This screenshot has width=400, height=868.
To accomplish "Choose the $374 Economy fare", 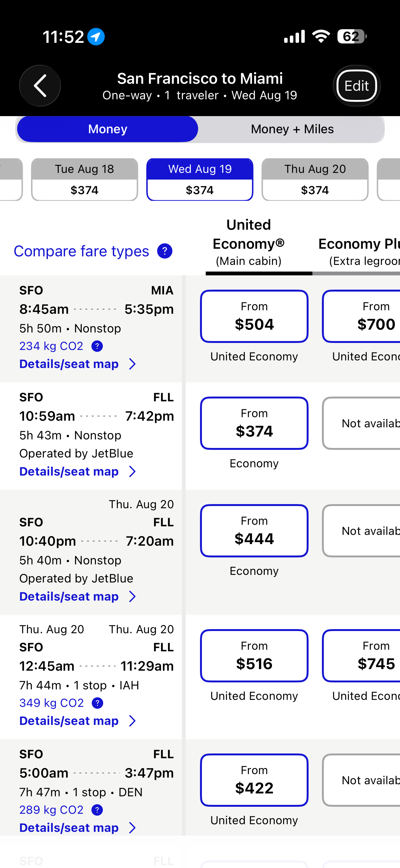I will [x=254, y=423].
